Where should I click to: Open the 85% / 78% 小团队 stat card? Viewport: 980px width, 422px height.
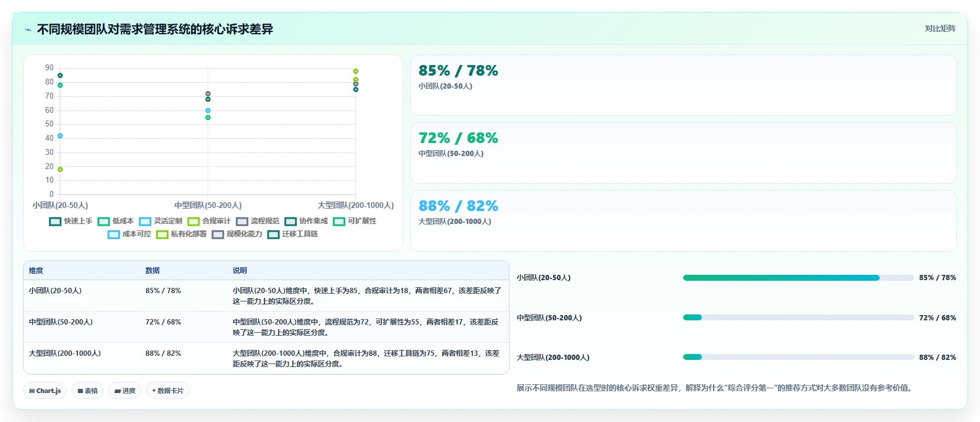pos(683,85)
